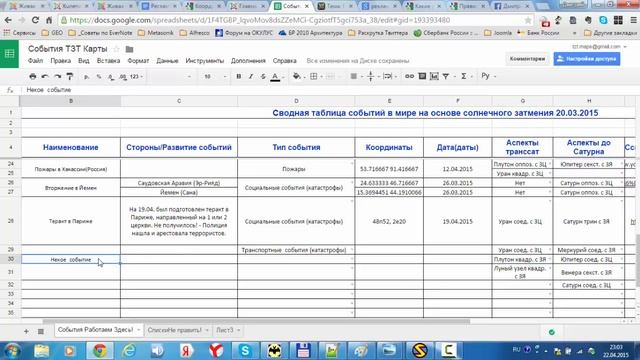640x360 pixels.
Task: Increase decimal places button
Action: tap(122, 77)
